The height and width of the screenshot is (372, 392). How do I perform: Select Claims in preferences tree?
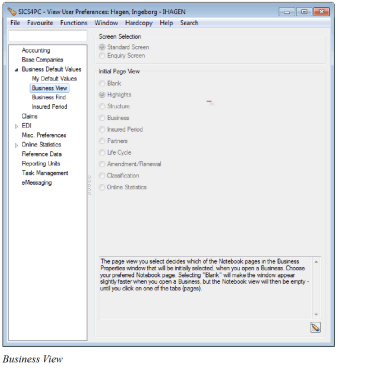pyautogui.click(x=30, y=116)
